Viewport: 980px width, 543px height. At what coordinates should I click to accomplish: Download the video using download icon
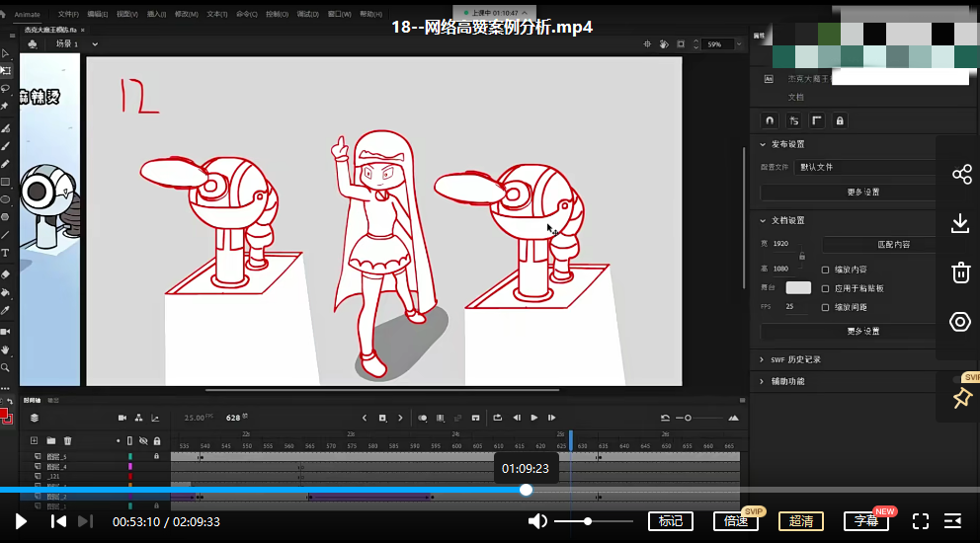[960, 223]
